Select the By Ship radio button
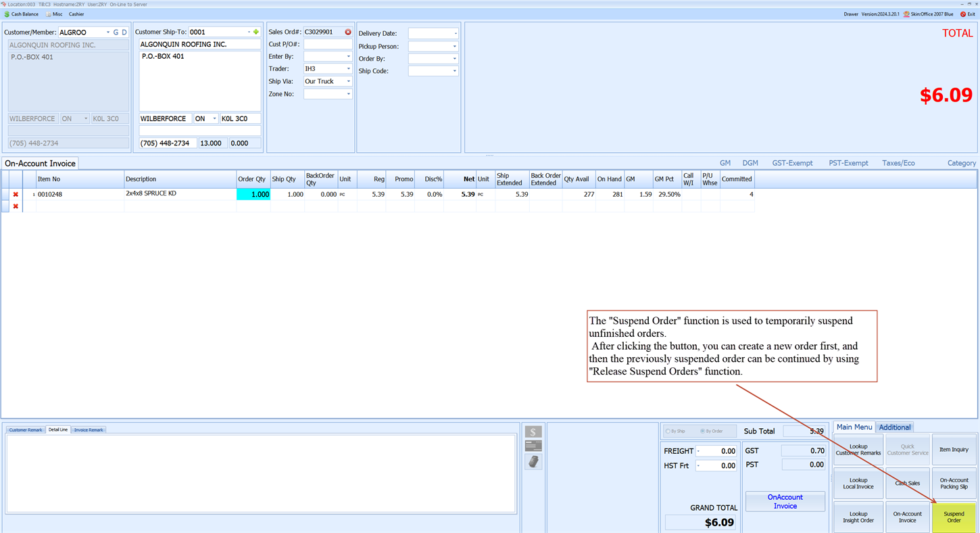Image resolution: width=980 pixels, height=533 pixels. click(668, 431)
